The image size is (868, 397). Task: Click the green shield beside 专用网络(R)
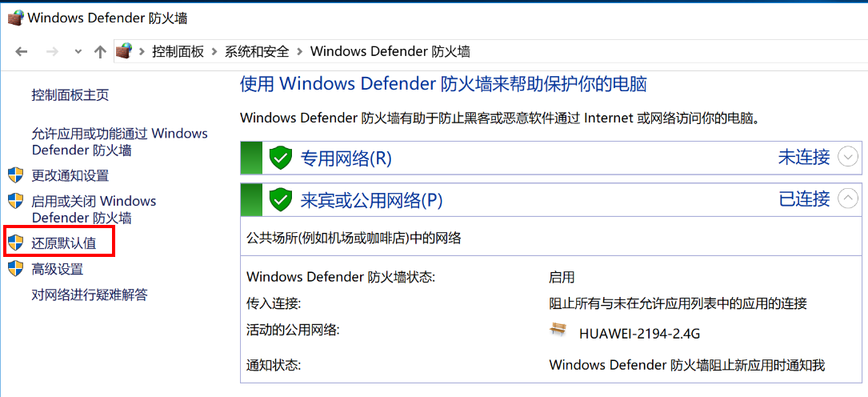tap(280, 158)
